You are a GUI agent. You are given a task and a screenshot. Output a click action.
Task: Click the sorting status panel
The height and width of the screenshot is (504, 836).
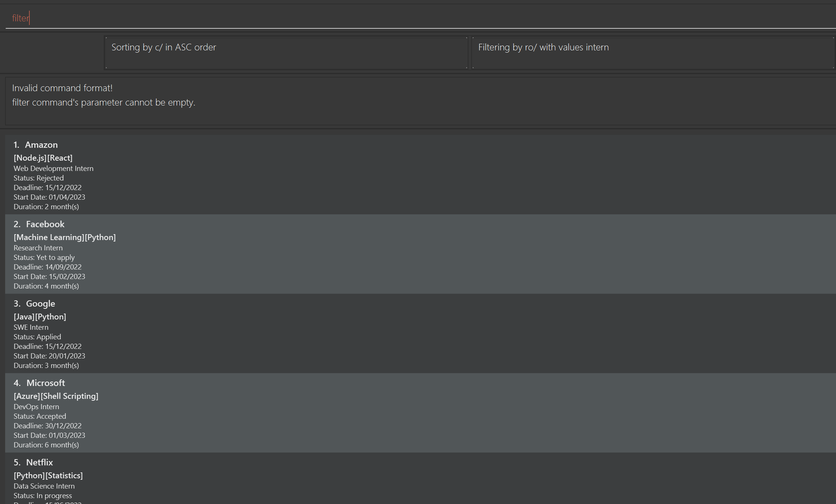(286, 53)
